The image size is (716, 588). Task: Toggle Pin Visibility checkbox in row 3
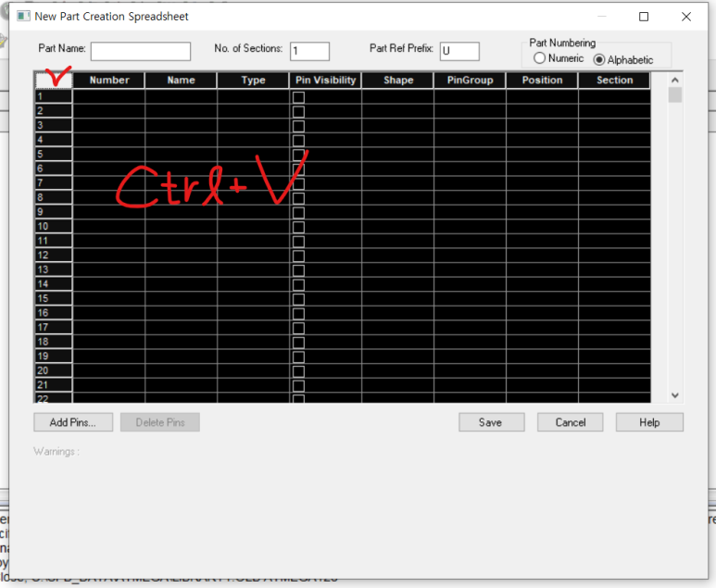click(x=298, y=126)
